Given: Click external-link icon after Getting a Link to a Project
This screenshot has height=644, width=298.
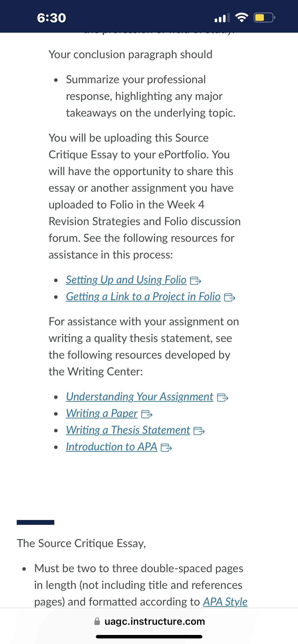Looking at the screenshot, I should [x=230, y=297].
